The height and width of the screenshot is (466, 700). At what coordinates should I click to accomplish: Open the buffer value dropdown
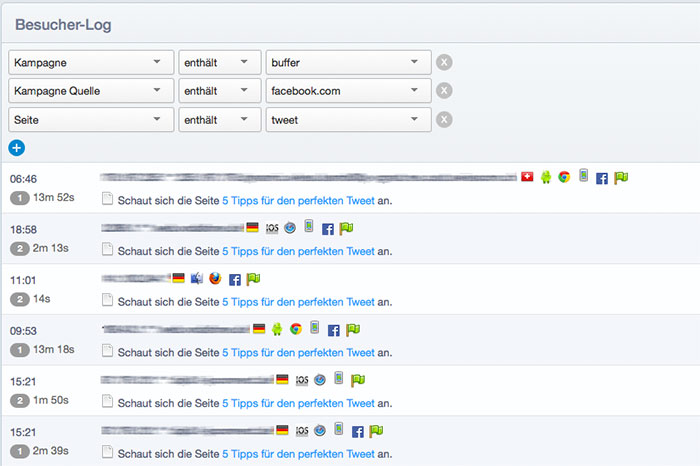pyautogui.click(x=349, y=62)
